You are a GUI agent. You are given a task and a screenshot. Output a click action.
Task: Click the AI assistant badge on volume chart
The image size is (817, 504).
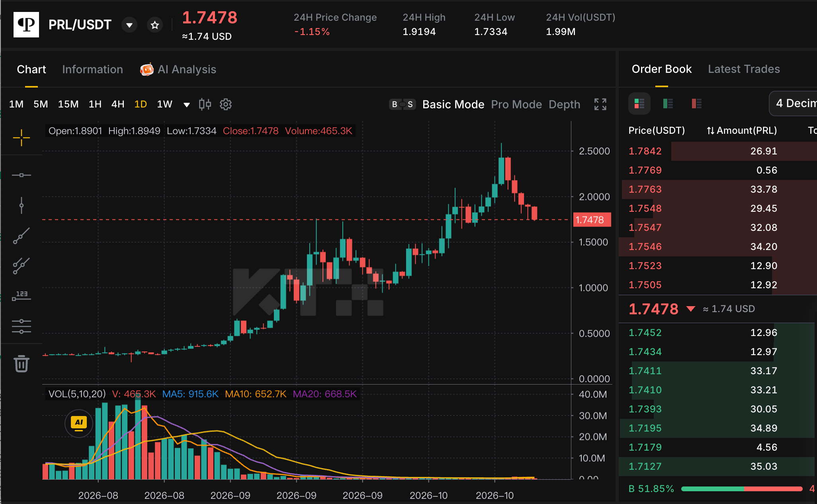(x=79, y=423)
